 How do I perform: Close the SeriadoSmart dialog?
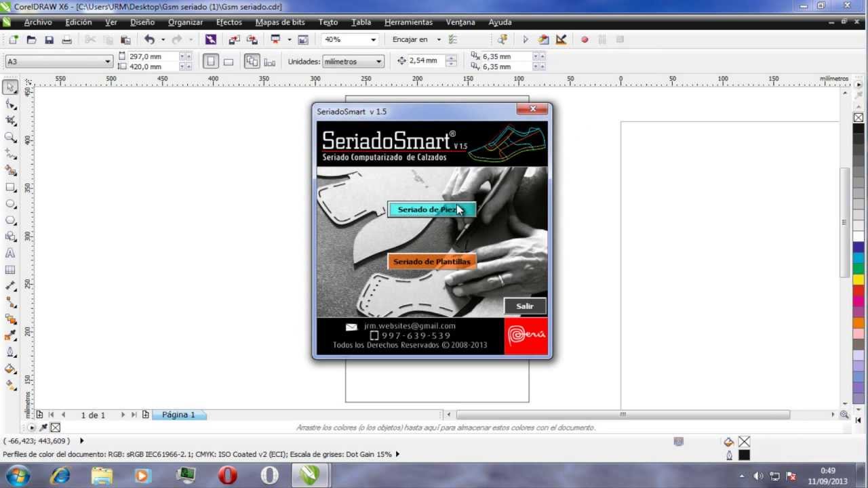[532, 109]
